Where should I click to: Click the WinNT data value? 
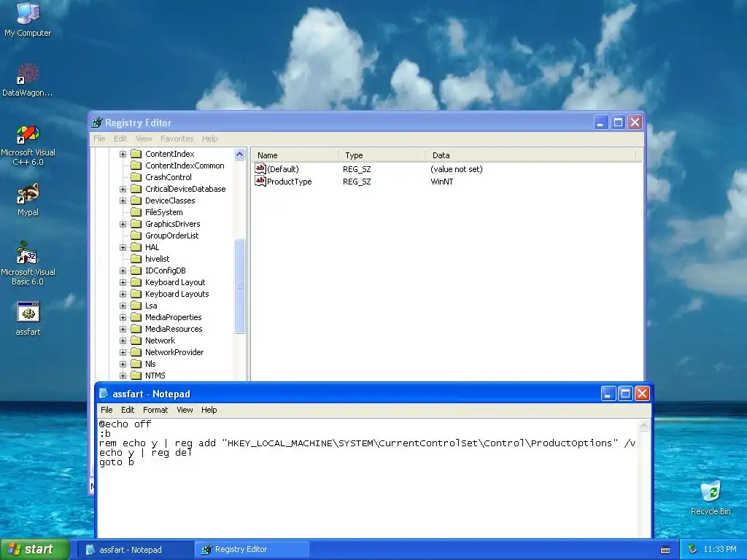441,182
